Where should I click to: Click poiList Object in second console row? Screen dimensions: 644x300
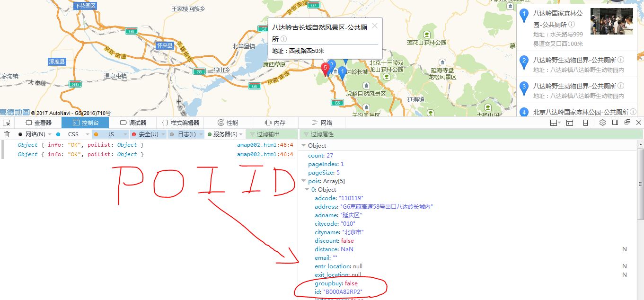127,154
